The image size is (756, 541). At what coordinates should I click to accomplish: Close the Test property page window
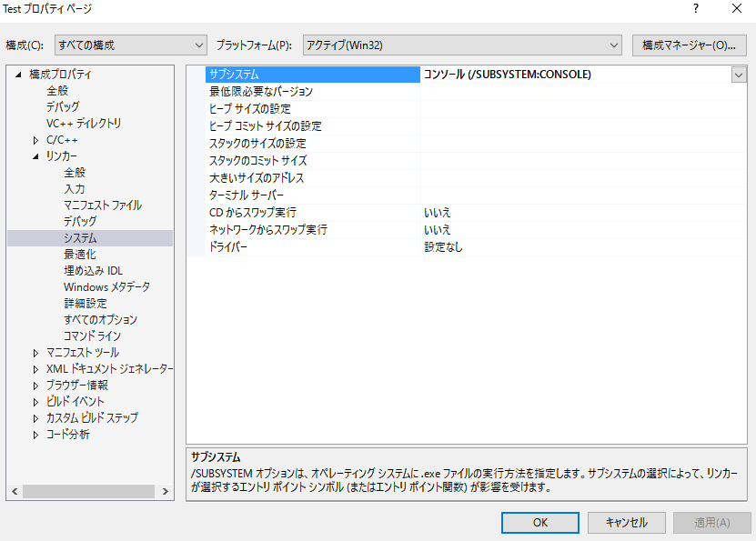[x=736, y=9]
